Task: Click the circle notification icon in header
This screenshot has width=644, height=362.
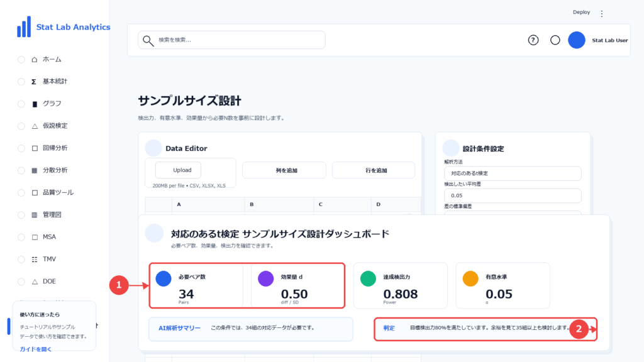Action: [555, 40]
